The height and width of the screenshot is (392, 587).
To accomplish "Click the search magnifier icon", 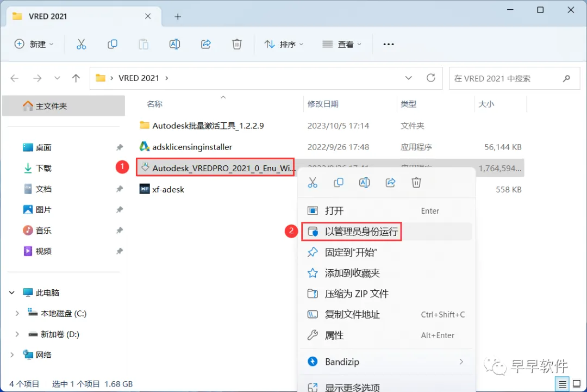I will pos(566,78).
